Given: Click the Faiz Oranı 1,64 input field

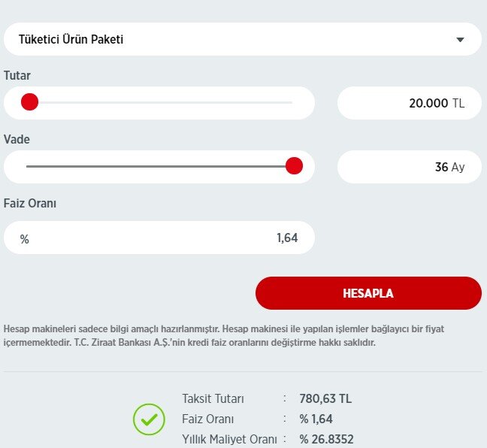Looking at the screenshot, I should tap(159, 238).
